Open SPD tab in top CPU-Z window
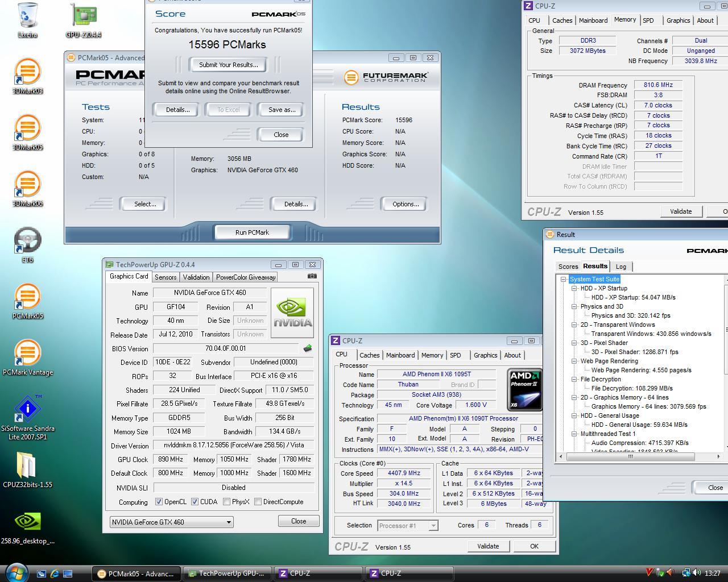 (x=648, y=20)
